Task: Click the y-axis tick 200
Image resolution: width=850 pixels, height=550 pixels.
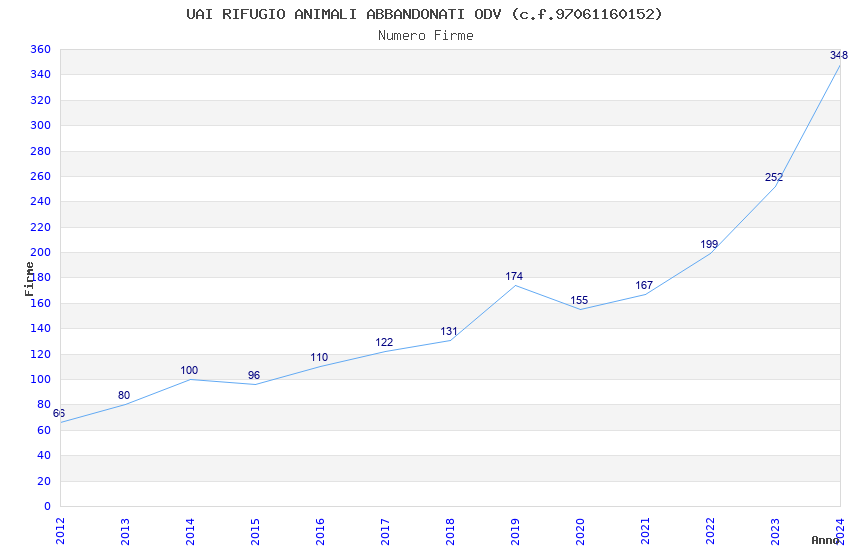Action: [40, 252]
